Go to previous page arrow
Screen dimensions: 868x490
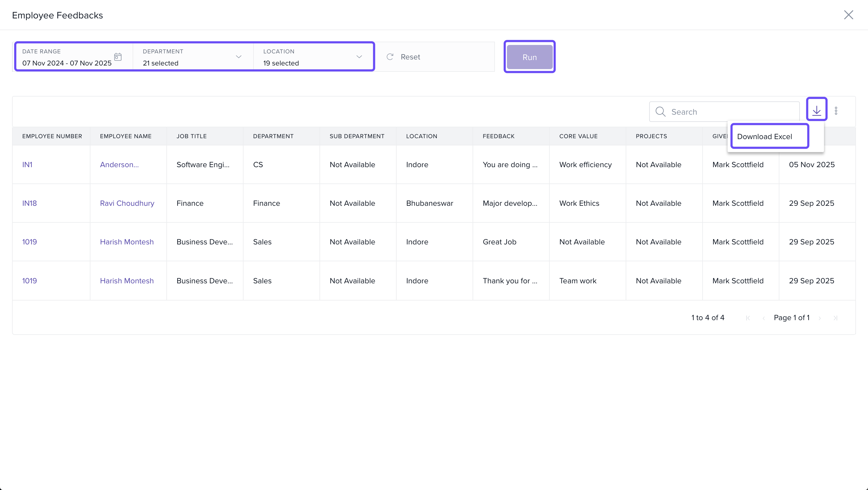click(x=763, y=318)
